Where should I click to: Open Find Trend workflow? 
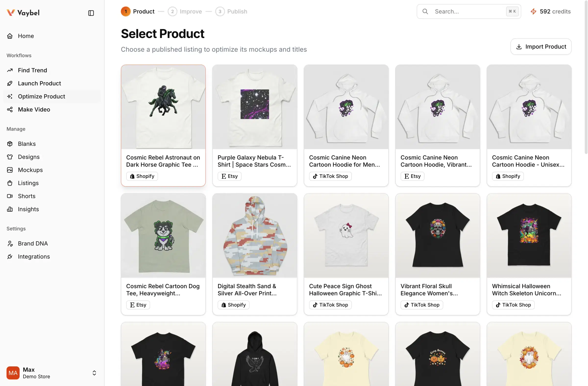pos(32,70)
